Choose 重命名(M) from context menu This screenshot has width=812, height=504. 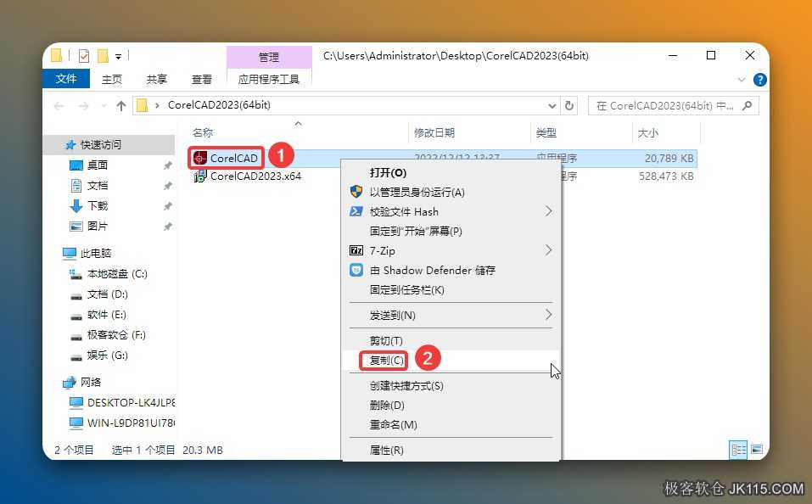(451, 425)
